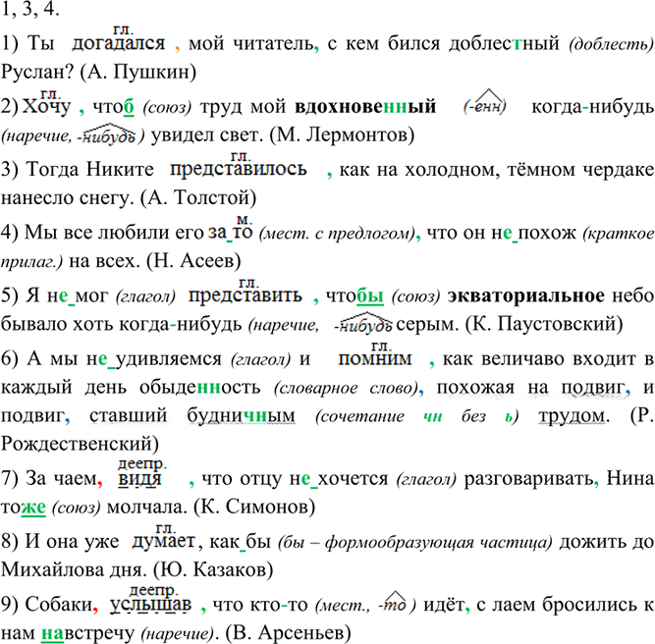Select the note "(словарное слово)"
Screen dimensions: 655x644
point(347,388)
